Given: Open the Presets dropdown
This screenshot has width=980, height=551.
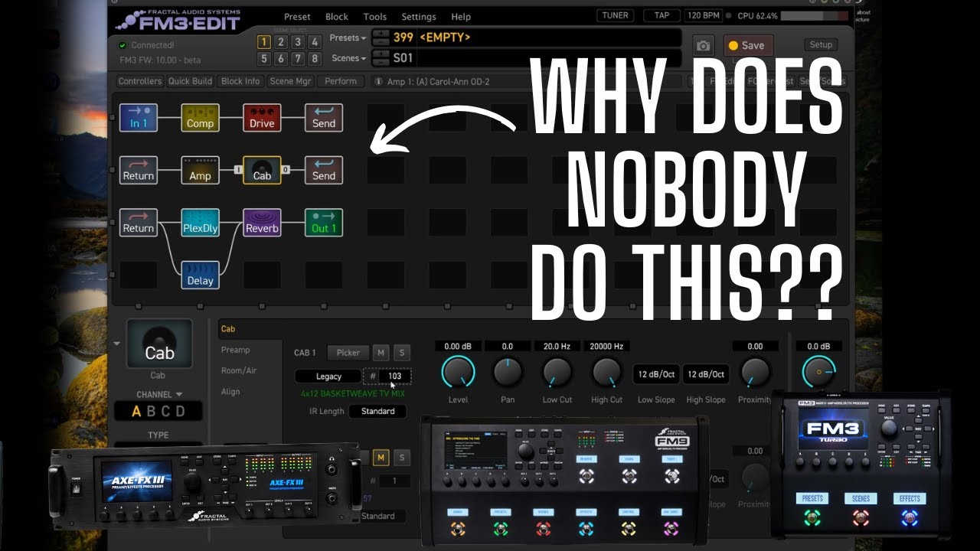Looking at the screenshot, I should [348, 38].
